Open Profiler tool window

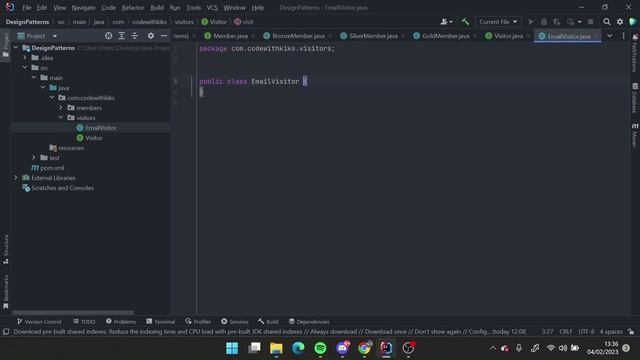coord(198,322)
